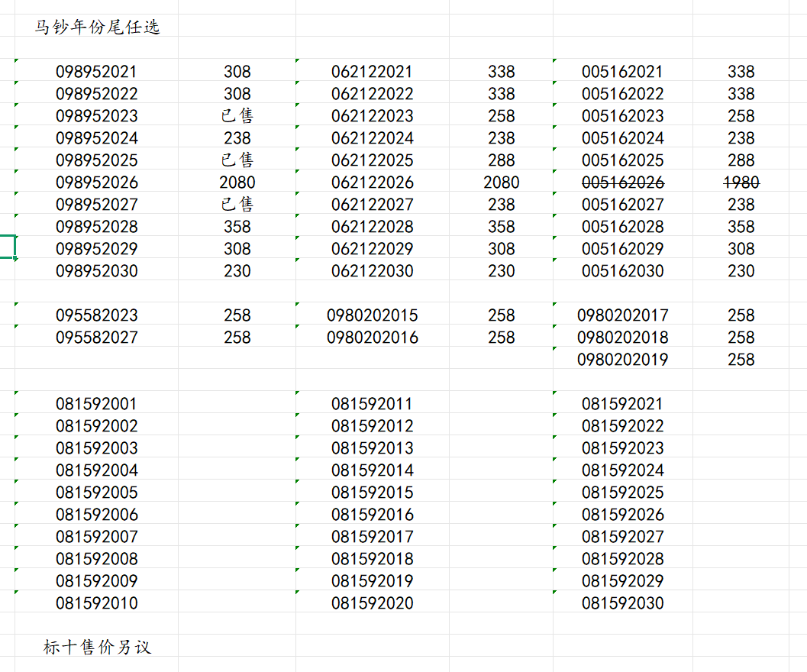Click the 已售 cell beside 098952027
The height and width of the screenshot is (672, 807).
pyautogui.click(x=237, y=205)
